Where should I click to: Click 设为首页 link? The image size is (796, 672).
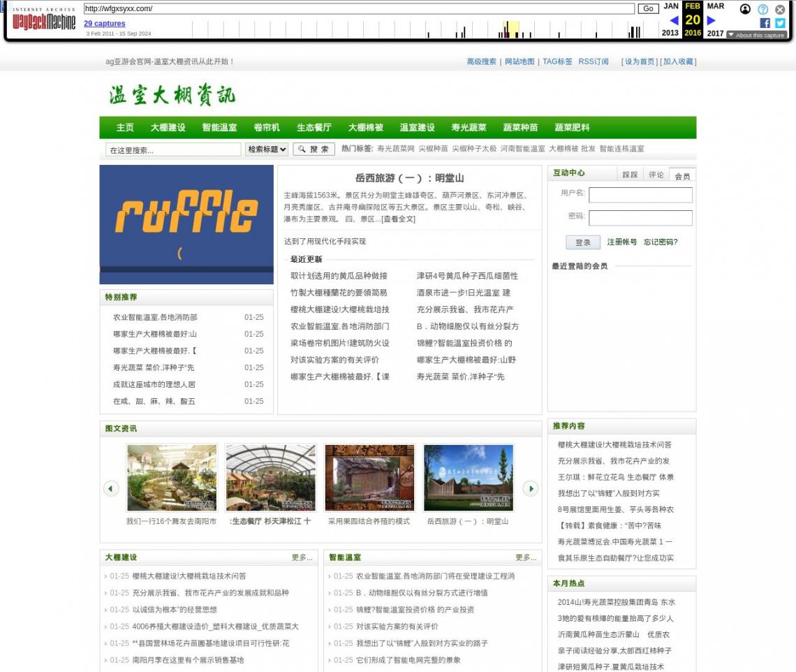tap(640, 61)
